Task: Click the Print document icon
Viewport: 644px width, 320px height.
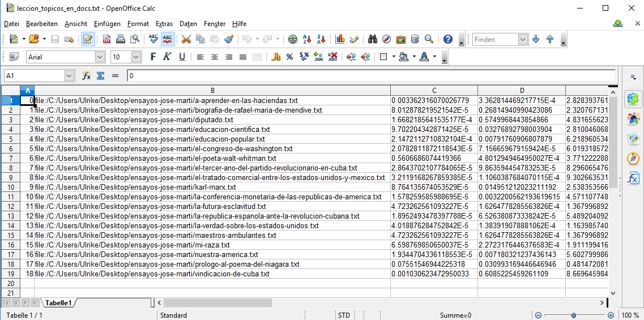Action: click(x=120, y=39)
